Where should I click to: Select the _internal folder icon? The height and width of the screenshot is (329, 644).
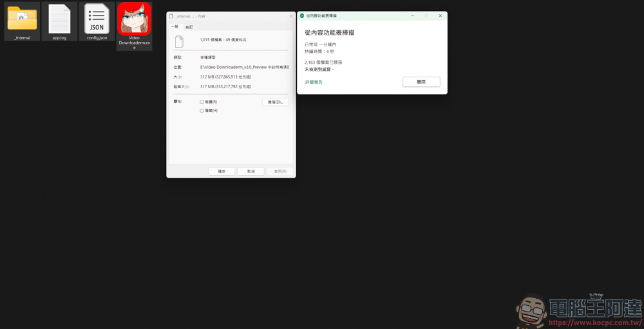(22, 19)
